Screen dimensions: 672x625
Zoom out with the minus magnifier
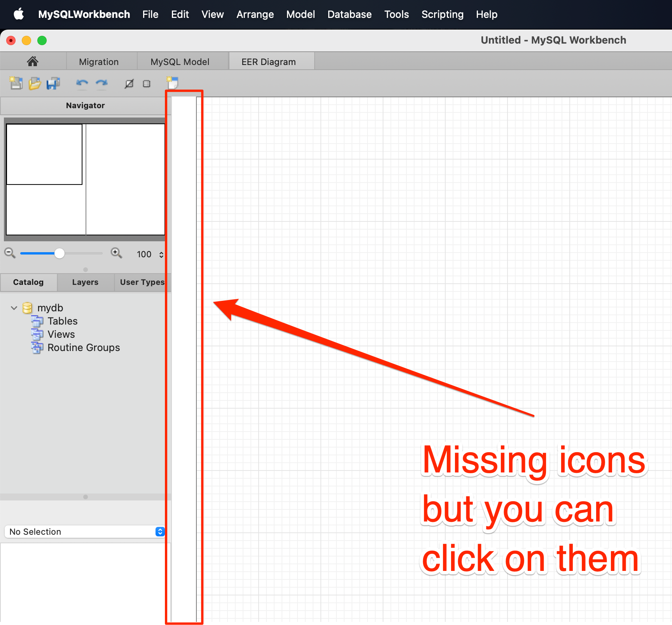click(10, 253)
